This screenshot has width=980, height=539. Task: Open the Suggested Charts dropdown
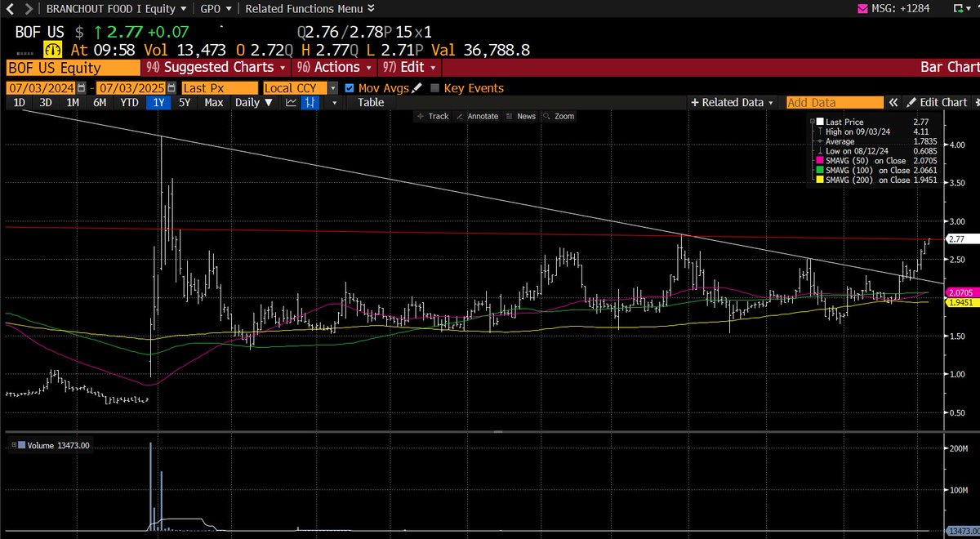216,68
